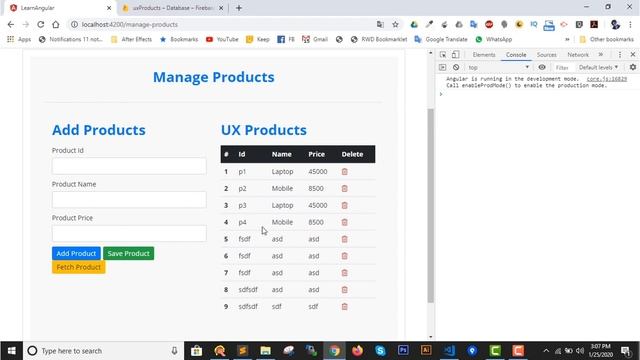Image resolution: width=640 pixels, height=360 pixels.
Task: Click trash icon in row 8
Action: tap(344, 289)
